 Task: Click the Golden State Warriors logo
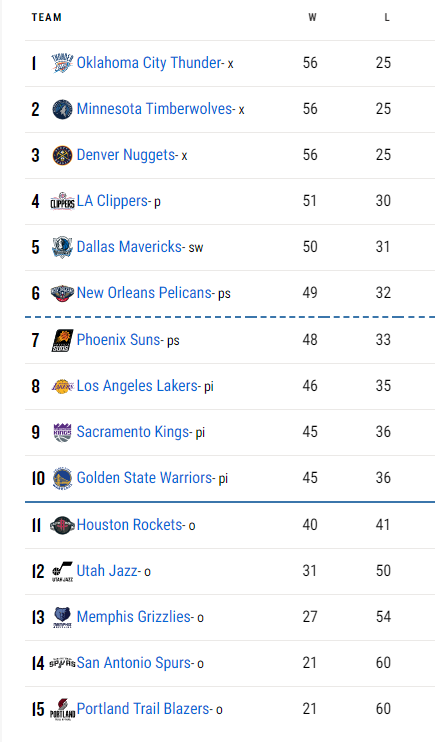coord(62,478)
